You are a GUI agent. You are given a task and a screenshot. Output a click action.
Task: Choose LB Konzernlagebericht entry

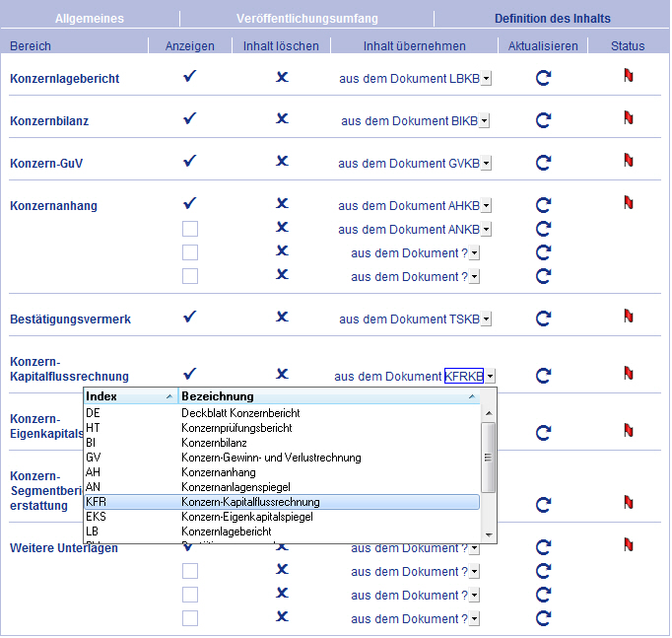pos(282,532)
